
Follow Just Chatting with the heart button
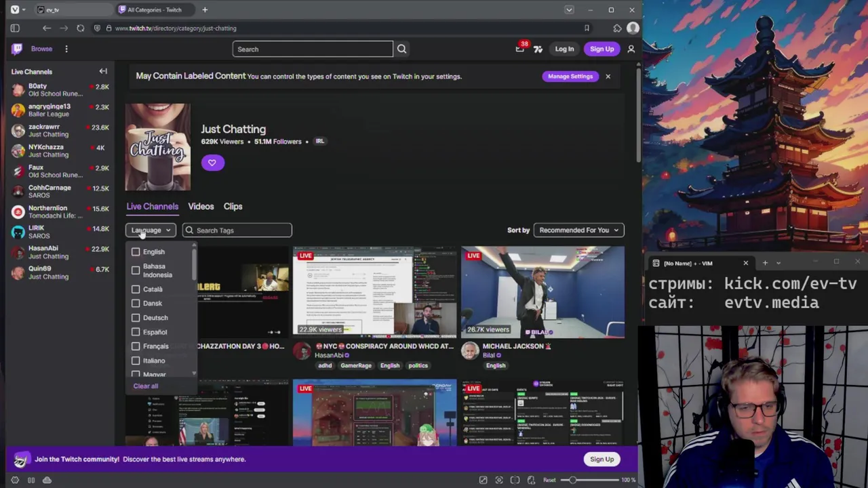212,163
